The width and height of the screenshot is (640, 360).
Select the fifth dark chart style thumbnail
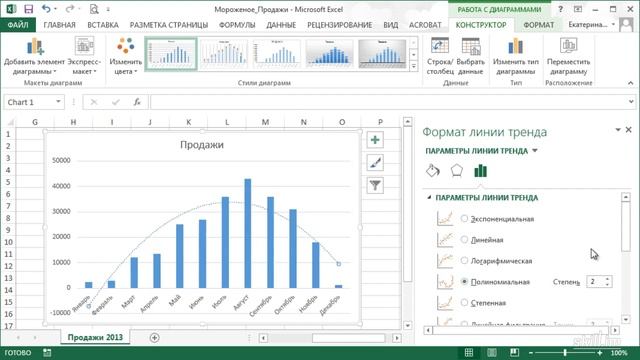coord(382,54)
